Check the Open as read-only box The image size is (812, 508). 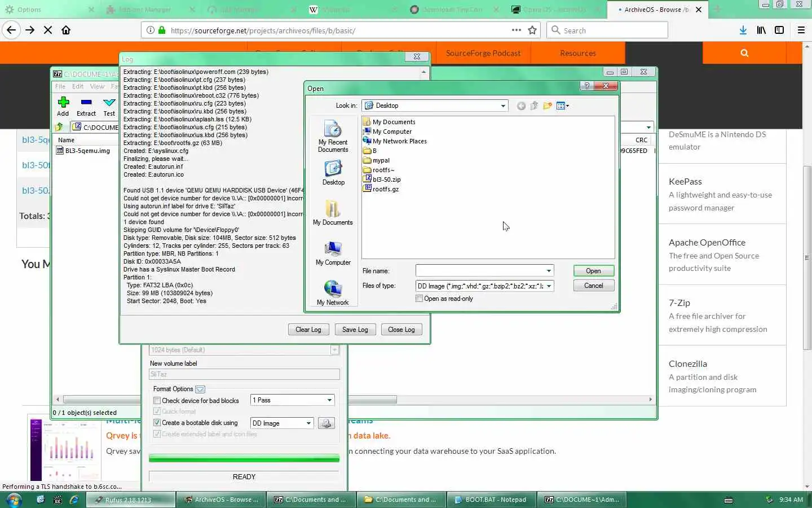click(x=419, y=299)
